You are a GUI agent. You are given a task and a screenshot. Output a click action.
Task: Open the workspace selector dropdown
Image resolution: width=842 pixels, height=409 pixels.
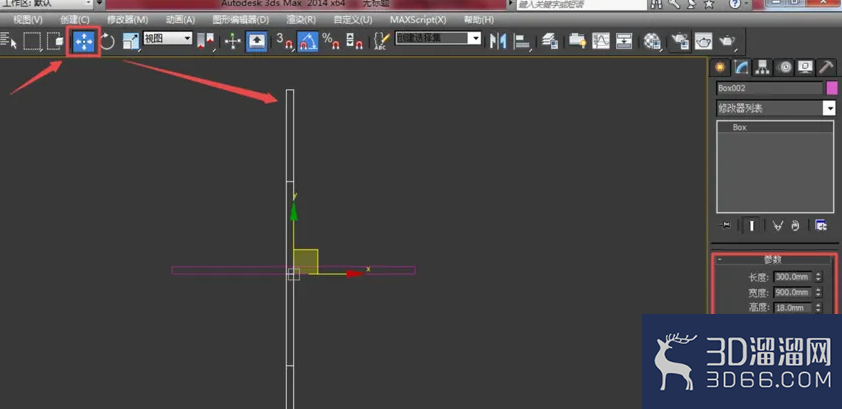tap(46, 4)
